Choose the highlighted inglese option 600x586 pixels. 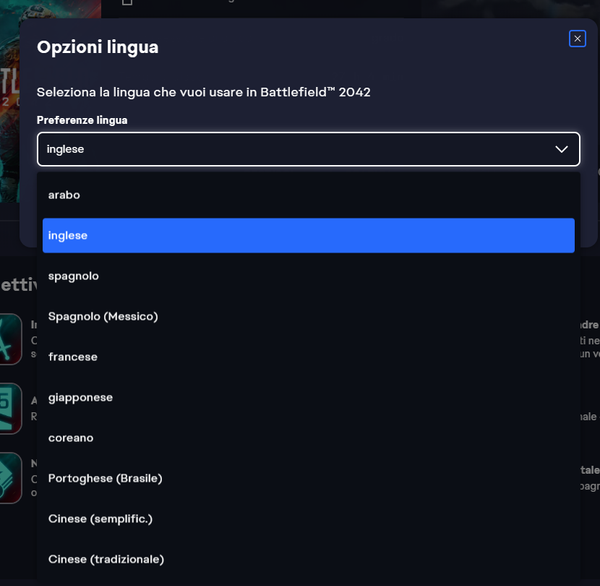308,236
